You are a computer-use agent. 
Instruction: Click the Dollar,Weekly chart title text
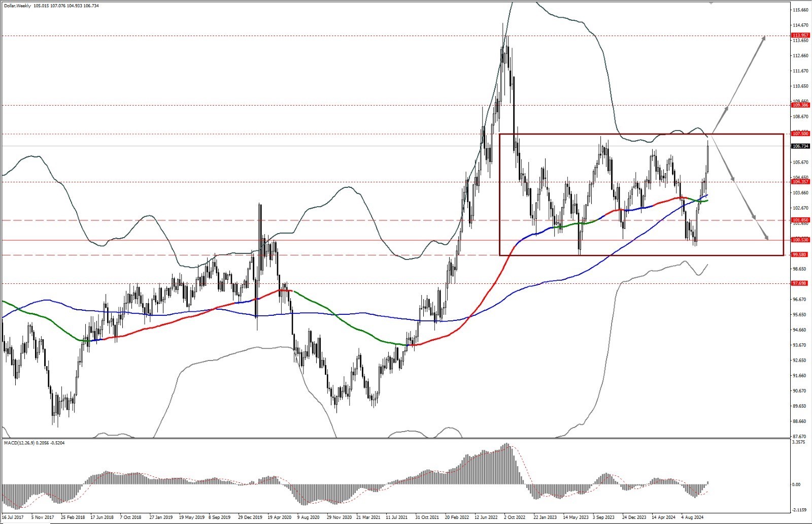pos(17,6)
